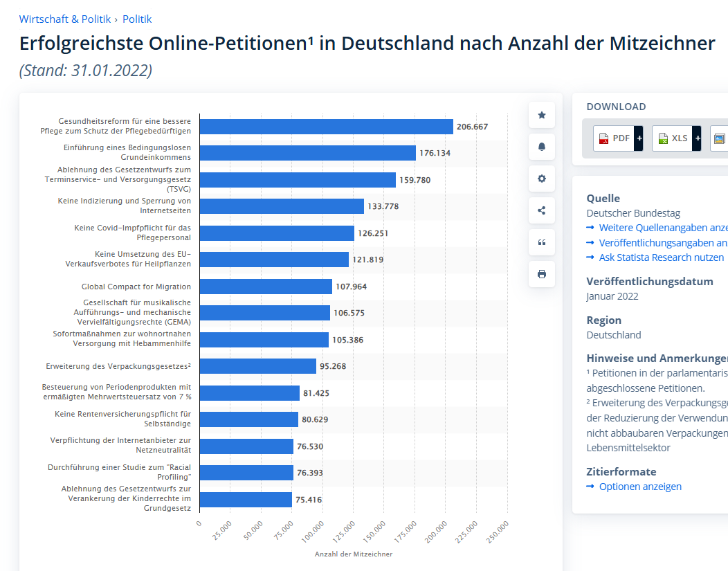The height and width of the screenshot is (571, 728).
Task: Open the Politik breadcrumb link
Action: pyautogui.click(x=137, y=19)
